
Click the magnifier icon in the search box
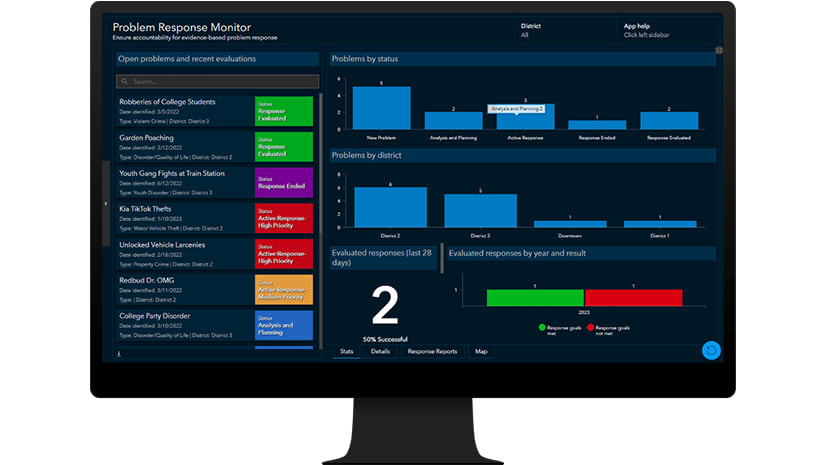124,82
